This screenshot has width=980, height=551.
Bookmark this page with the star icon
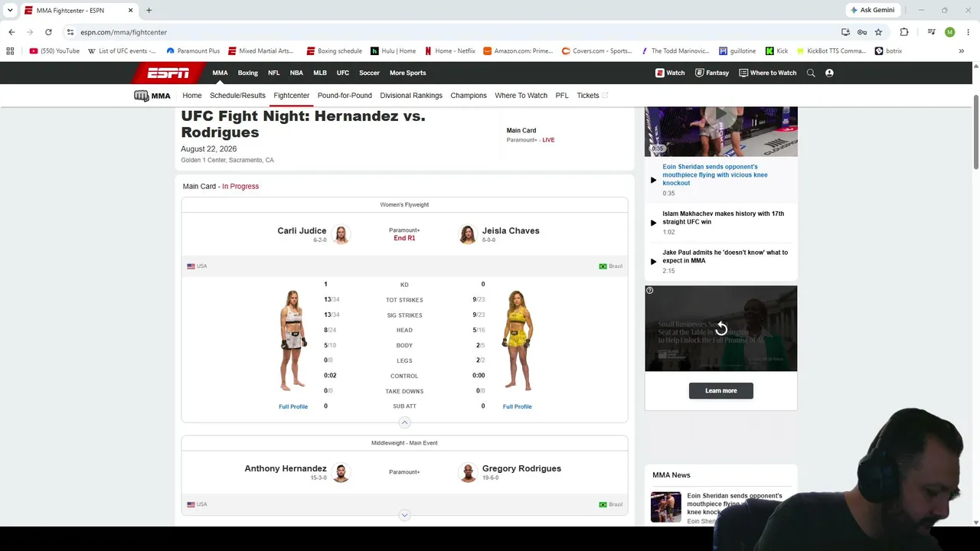coord(878,32)
